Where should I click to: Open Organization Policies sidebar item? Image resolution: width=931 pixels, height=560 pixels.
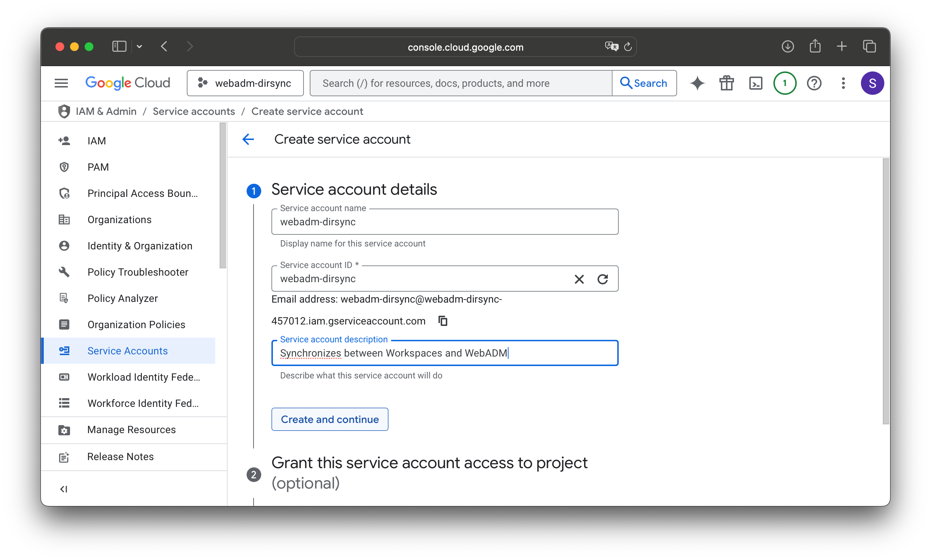coord(128,324)
